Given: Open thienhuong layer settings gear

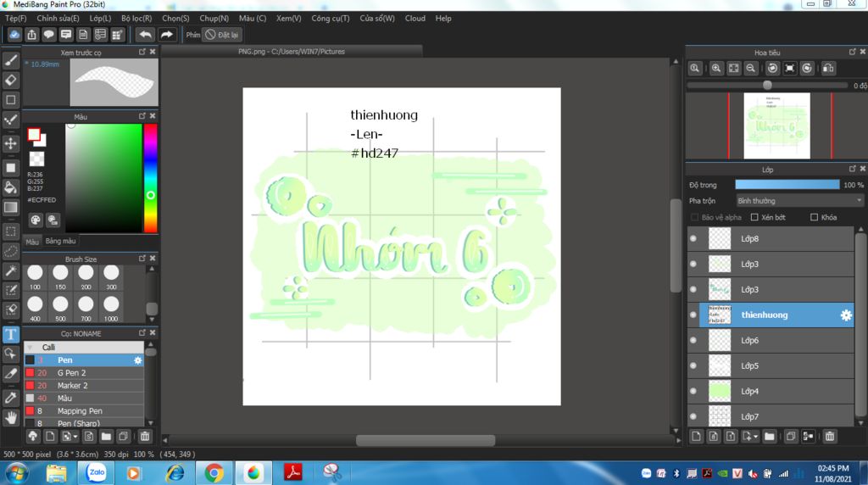Looking at the screenshot, I should (x=846, y=315).
